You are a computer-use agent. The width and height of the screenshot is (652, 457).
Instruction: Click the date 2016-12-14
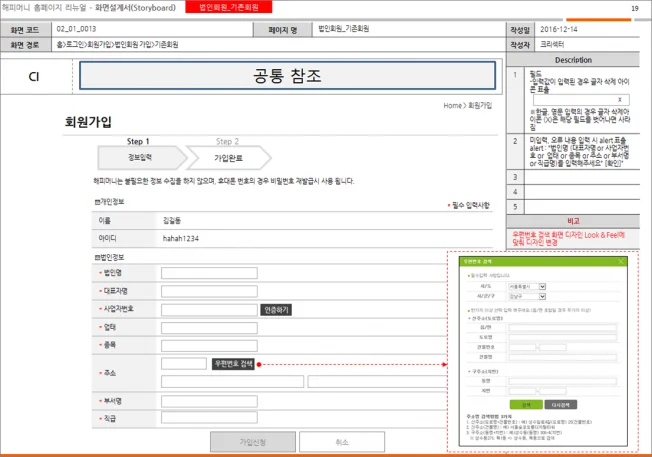(558, 29)
